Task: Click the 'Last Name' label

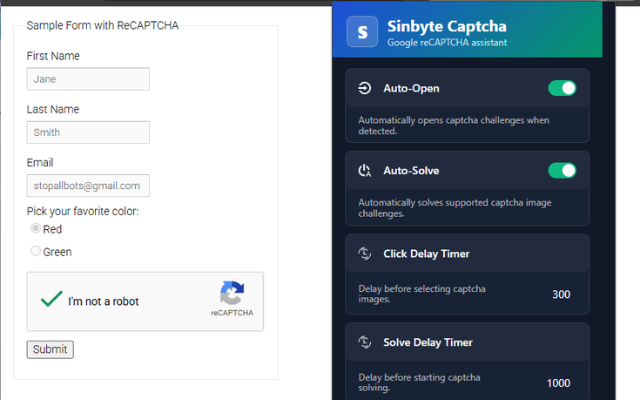Action: (53, 109)
